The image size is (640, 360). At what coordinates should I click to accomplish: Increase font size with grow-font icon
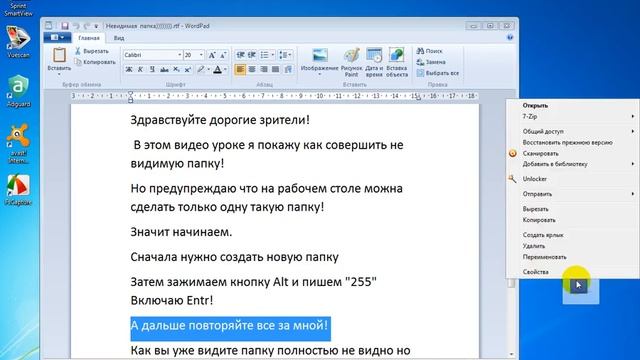tap(212, 55)
